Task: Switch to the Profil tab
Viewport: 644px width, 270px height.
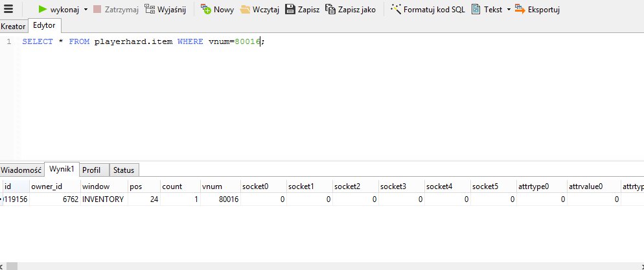Action: point(94,170)
